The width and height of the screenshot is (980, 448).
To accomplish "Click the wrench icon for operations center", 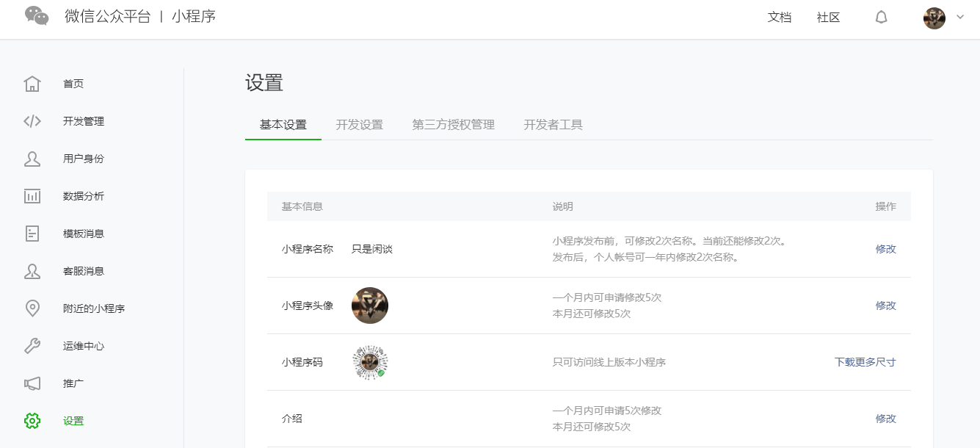I will (32, 346).
